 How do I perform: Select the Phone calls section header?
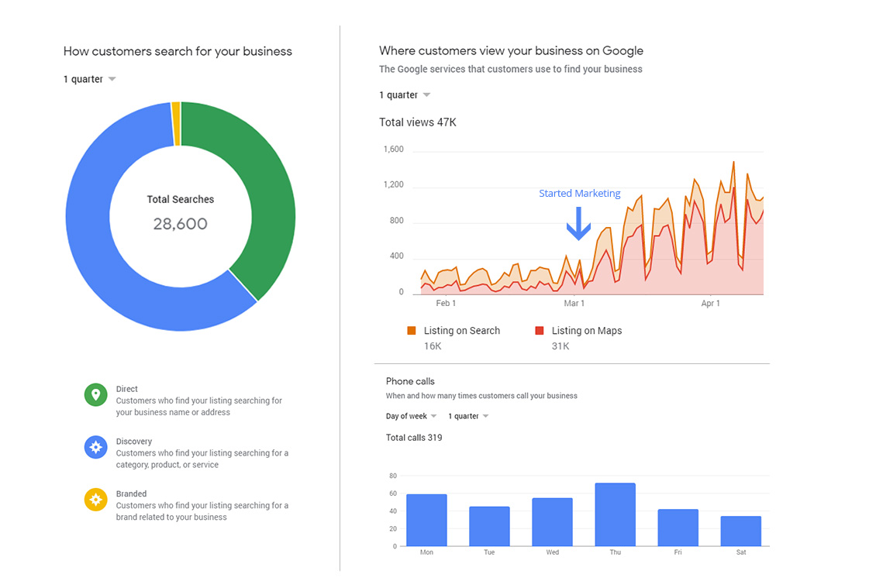pyautogui.click(x=409, y=381)
